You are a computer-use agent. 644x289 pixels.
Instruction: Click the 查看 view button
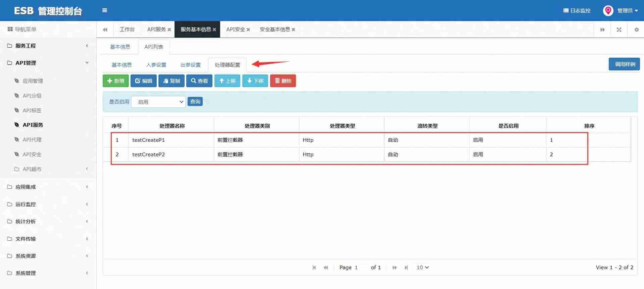tap(199, 81)
